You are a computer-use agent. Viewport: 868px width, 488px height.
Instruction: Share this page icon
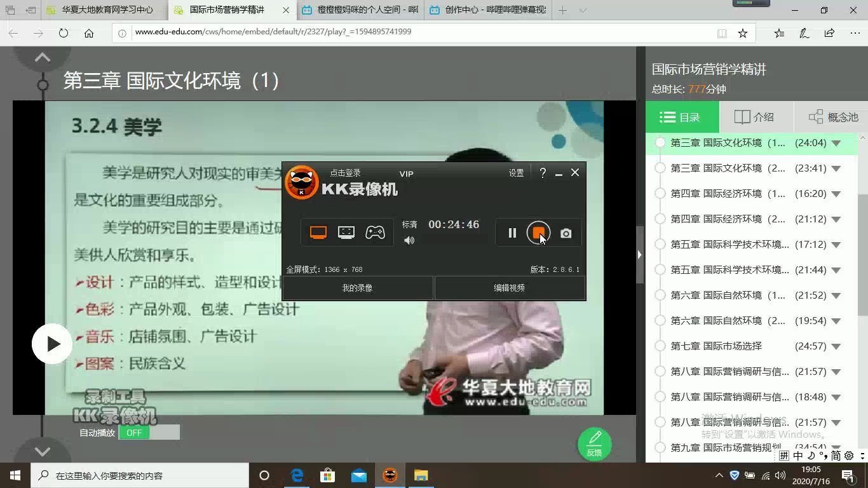point(829,33)
